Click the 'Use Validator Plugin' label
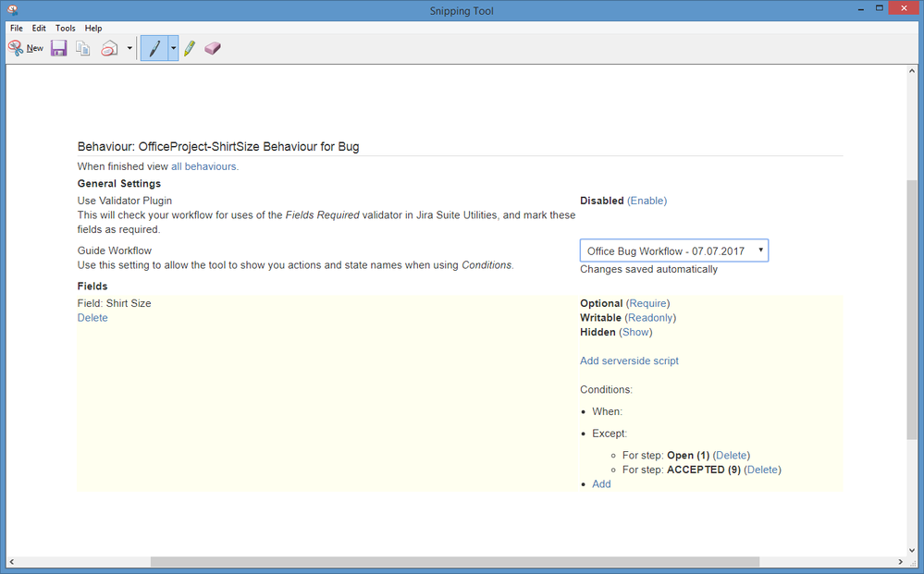 click(x=124, y=201)
